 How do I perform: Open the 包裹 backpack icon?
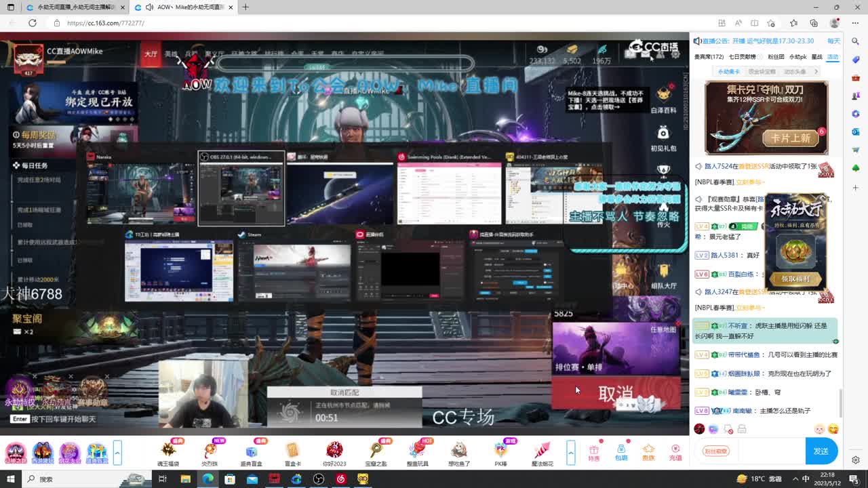coord(621,452)
